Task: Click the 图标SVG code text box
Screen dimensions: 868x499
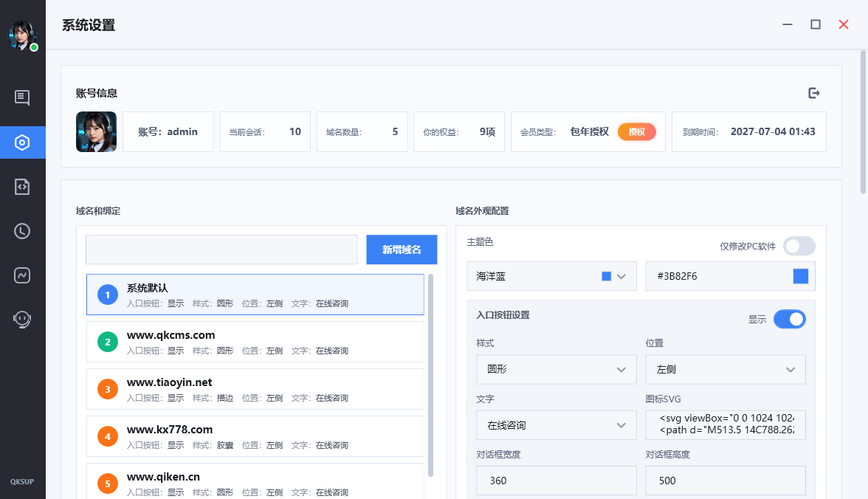Action: click(725, 424)
